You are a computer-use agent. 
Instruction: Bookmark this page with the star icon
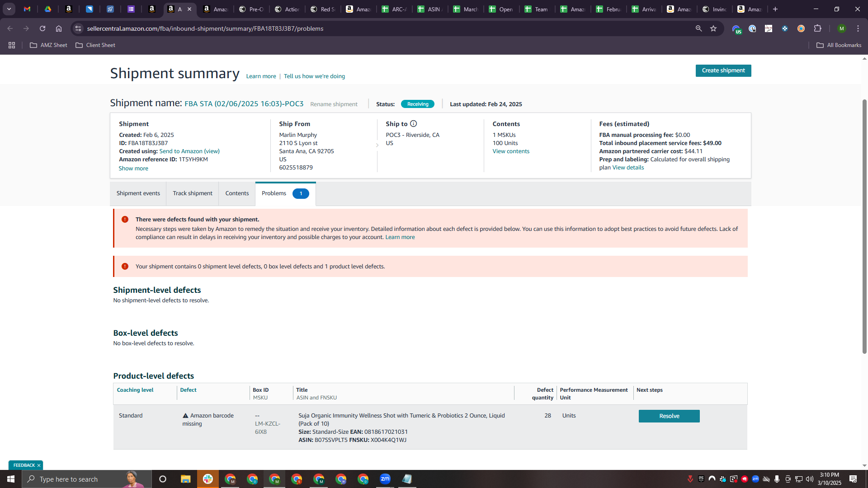click(x=713, y=28)
